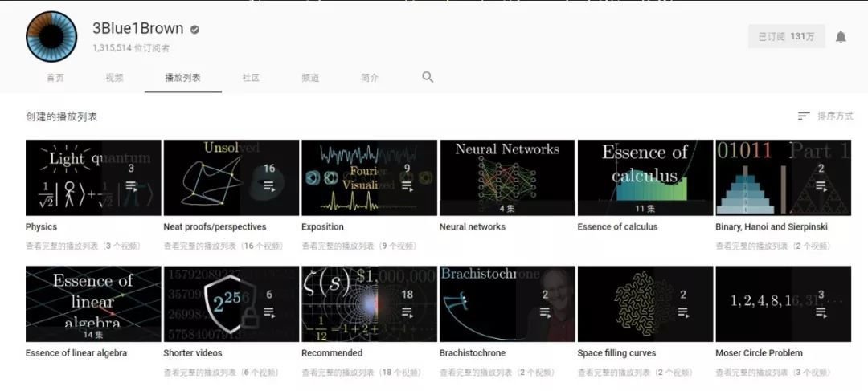
Task: Click the subscribed button showing 131万
Action: tap(787, 36)
